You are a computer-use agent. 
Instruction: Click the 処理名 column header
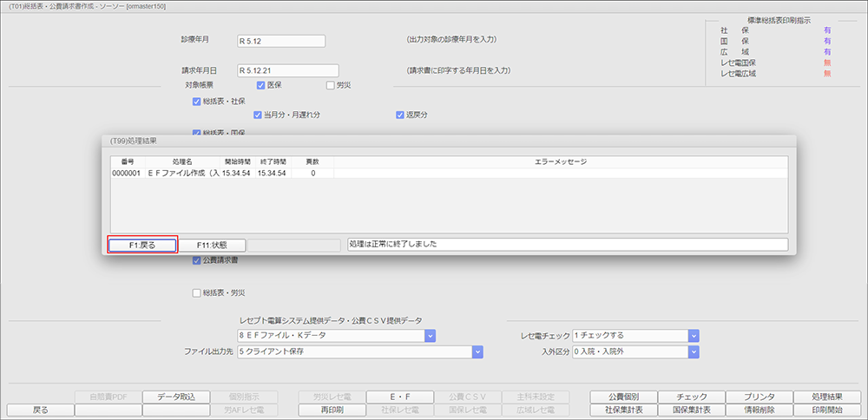pyautogui.click(x=181, y=161)
